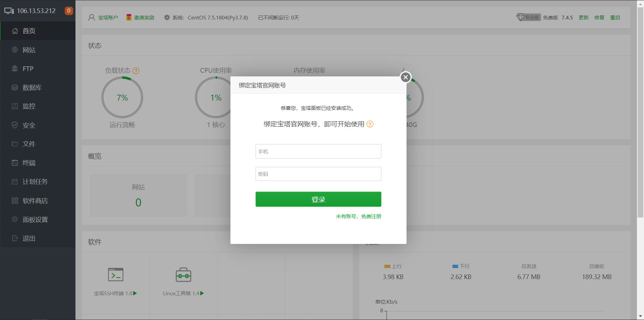Click the orange notification badge showing 0
Screen dimensions: 644x320
point(69,11)
